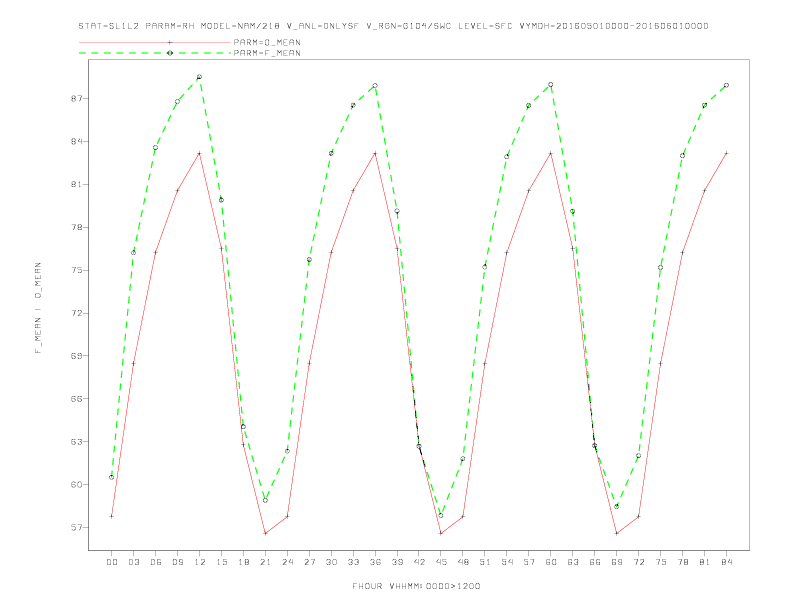Viewport: 792px width, 612px height.
Task: Click x-axis tick label 36
Action: 375,562
